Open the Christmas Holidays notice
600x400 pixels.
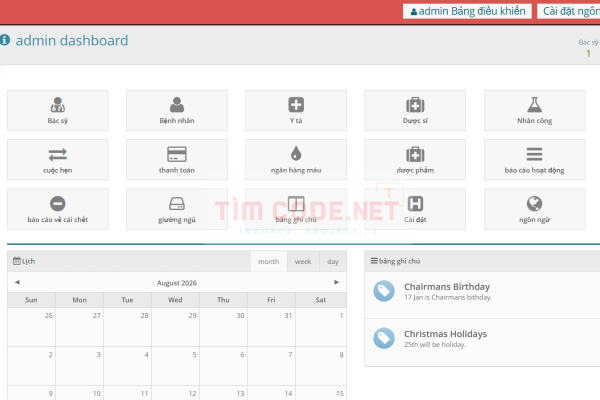445,334
